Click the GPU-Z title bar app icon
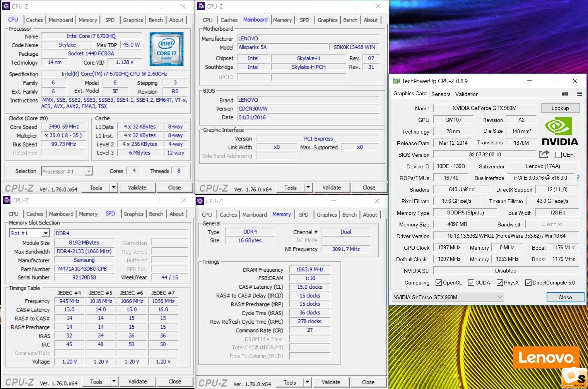Screen dimensions: 588x389 [396, 81]
